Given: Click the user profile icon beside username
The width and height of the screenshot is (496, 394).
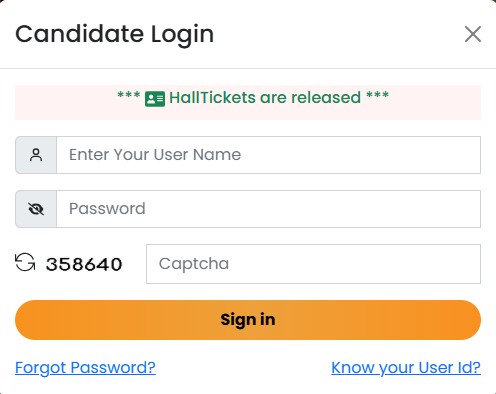Looking at the screenshot, I should 36,155.
